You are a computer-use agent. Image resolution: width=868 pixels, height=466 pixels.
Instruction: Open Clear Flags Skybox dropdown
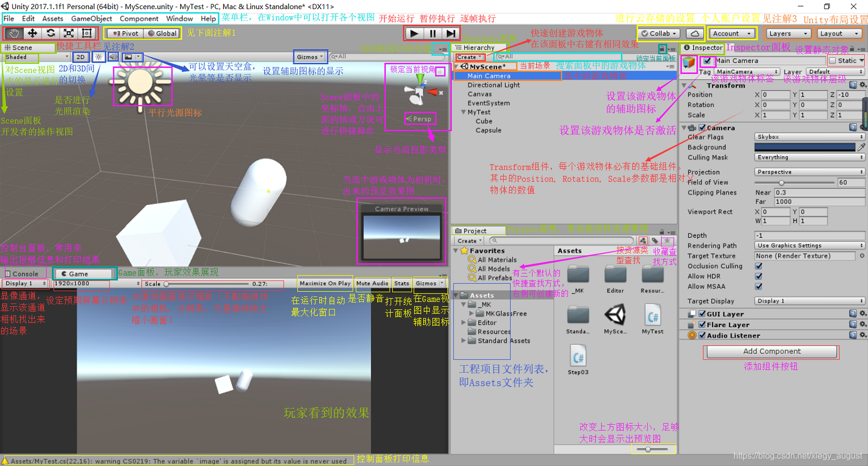pyautogui.click(x=810, y=137)
